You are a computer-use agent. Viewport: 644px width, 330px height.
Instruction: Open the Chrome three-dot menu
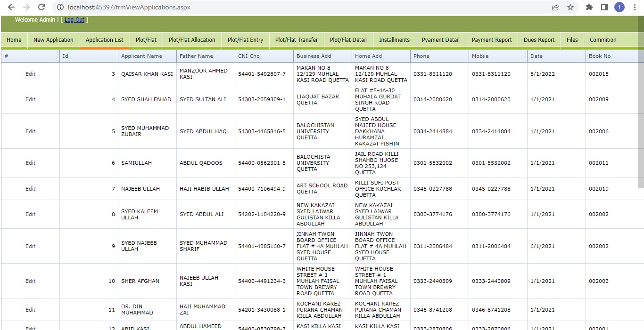click(x=635, y=7)
